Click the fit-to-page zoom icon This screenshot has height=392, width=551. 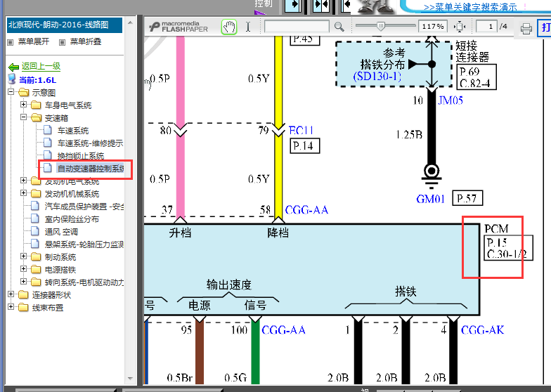(460, 27)
